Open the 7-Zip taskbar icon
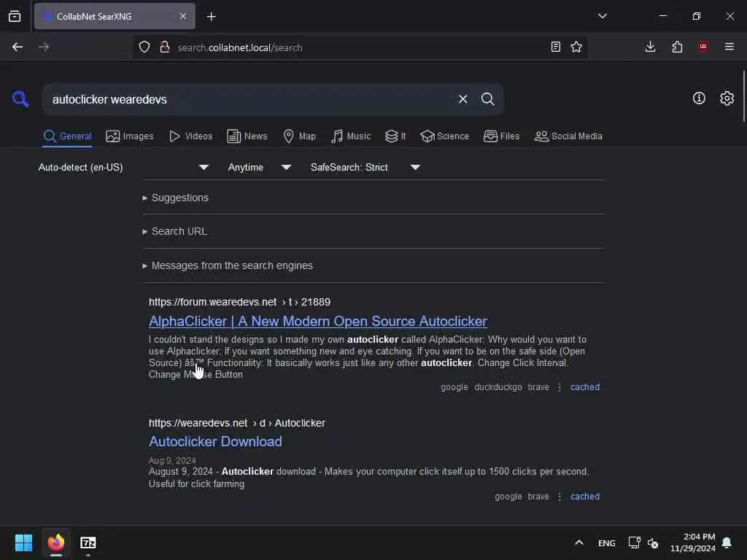Screen dimensions: 747x560 pos(88,542)
